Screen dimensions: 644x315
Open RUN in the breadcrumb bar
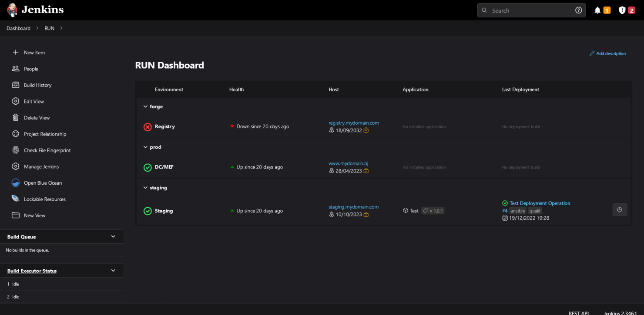(x=49, y=28)
